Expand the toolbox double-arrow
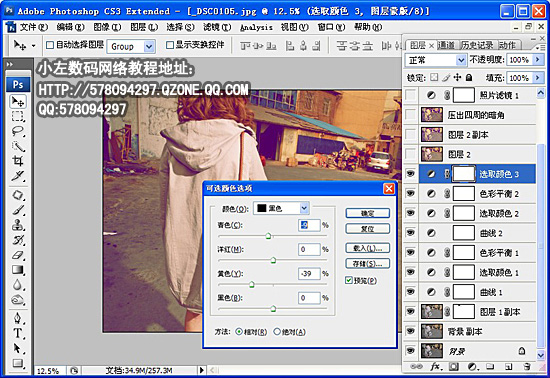This screenshot has height=378, width=550. [x=10, y=64]
